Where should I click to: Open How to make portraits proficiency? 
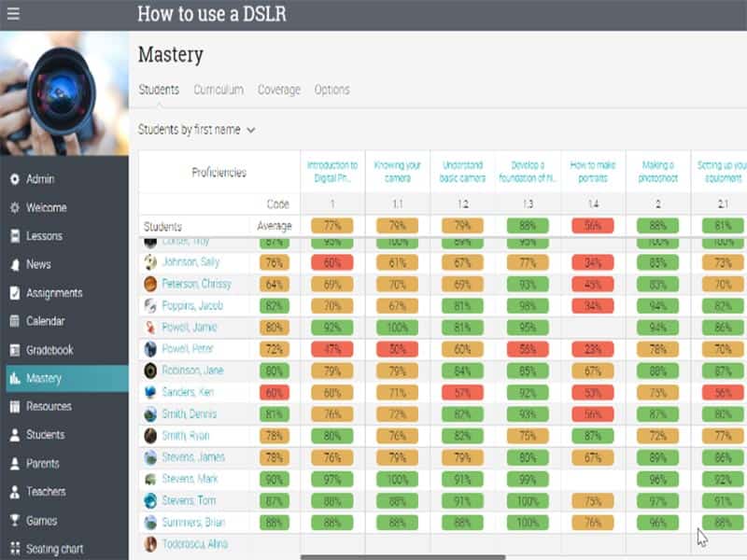coord(593,172)
